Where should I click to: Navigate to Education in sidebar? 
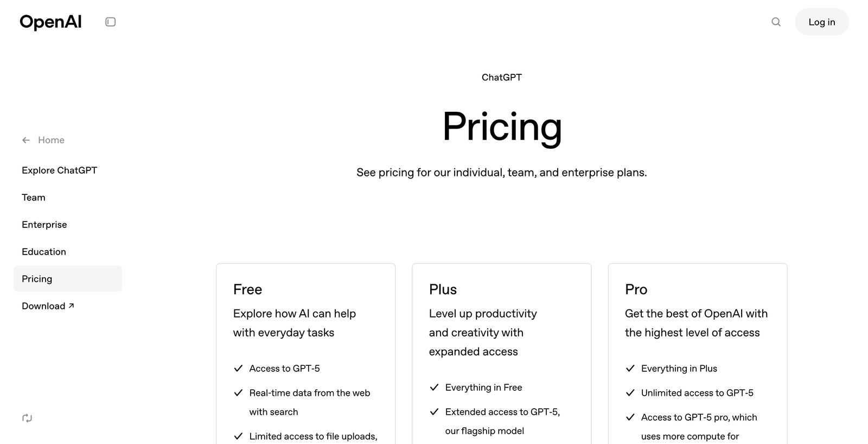pyautogui.click(x=44, y=252)
